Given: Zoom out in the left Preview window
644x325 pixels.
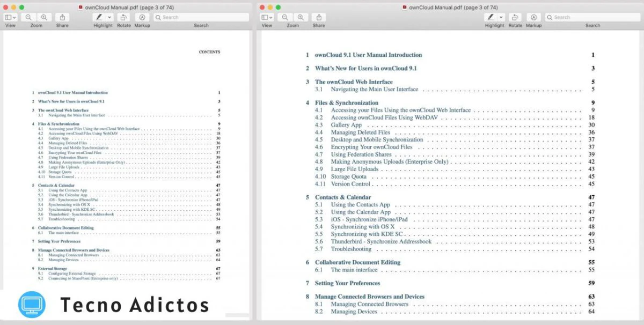Looking at the screenshot, I should (x=29, y=17).
